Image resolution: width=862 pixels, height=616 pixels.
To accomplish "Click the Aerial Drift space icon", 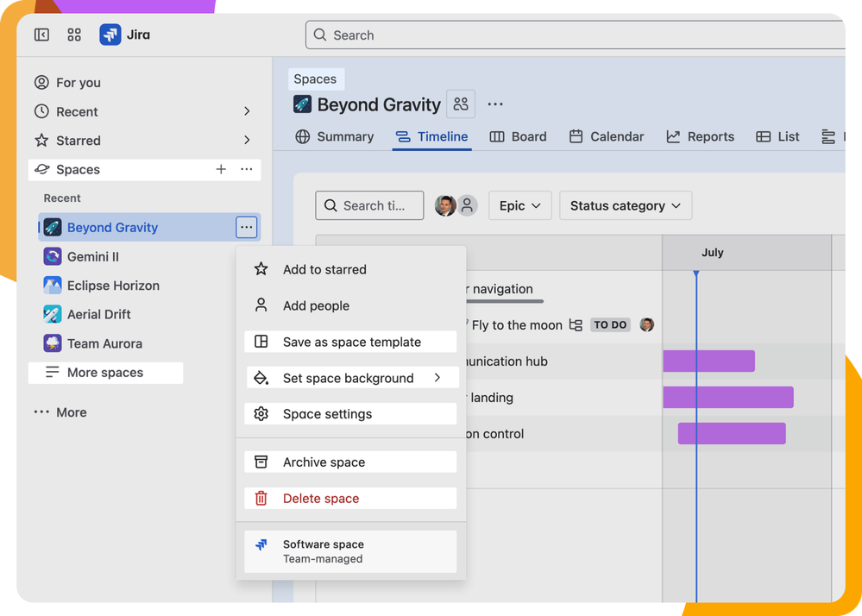I will [x=53, y=314].
